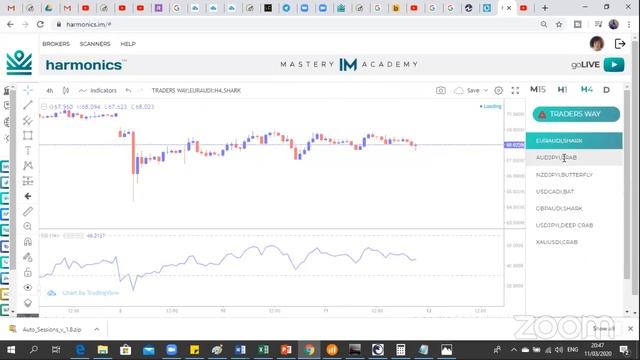640x360 pixels.
Task: Select GBPAUD SHARK pattern
Action: pyautogui.click(x=574, y=209)
